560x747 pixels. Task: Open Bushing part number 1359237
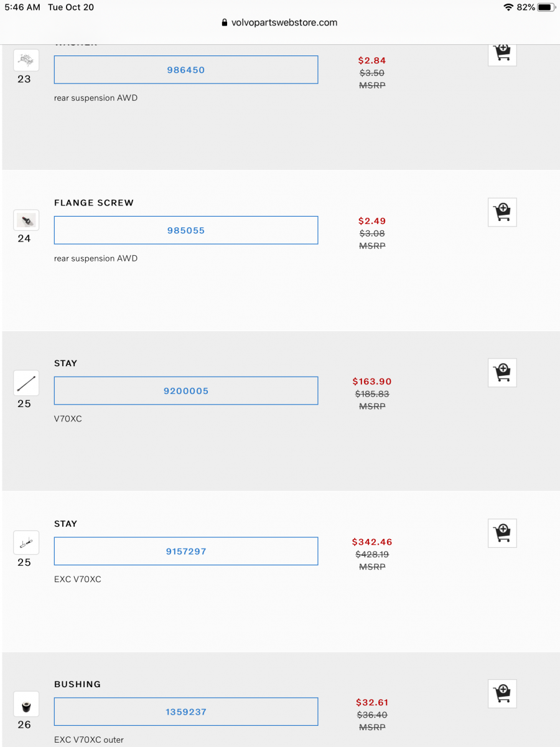pyautogui.click(x=186, y=712)
